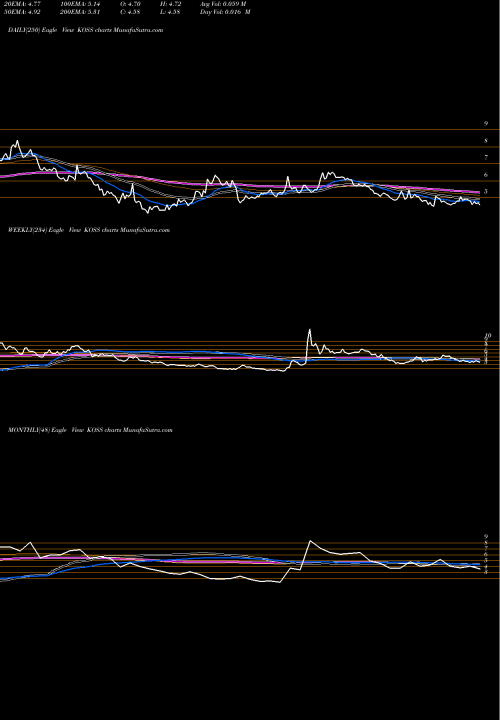Viewport: 500px width, 720px height.
Task: Click the 9 price label on the daily chart
Action: (x=485, y=124)
